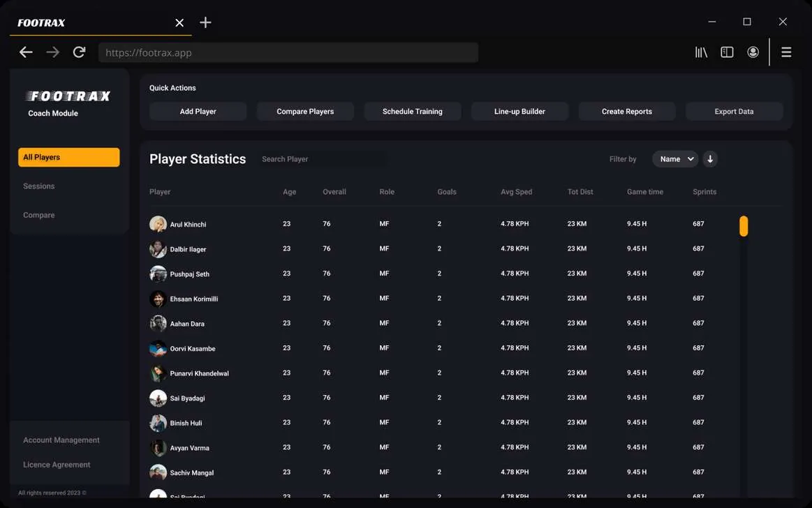Click Binish Huli's avatar photo
Screen dimensions: 812x508
(x=158, y=423)
